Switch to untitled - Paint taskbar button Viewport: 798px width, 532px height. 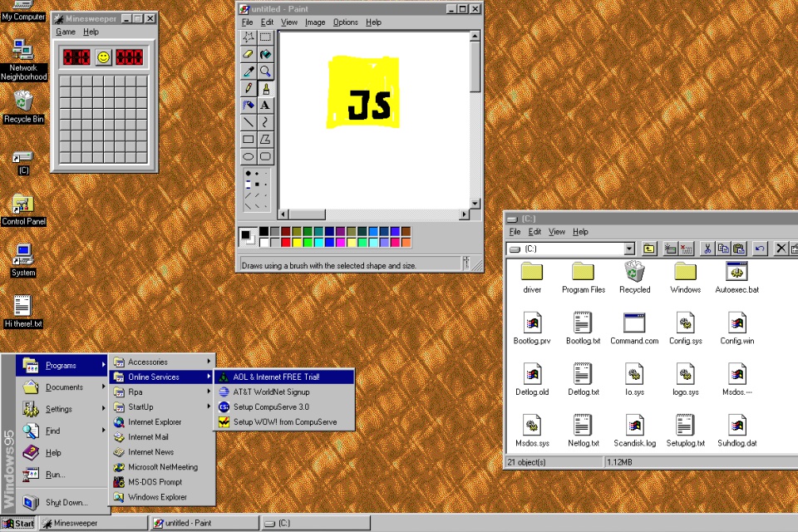pyautogui.click(x=204, y=523)
